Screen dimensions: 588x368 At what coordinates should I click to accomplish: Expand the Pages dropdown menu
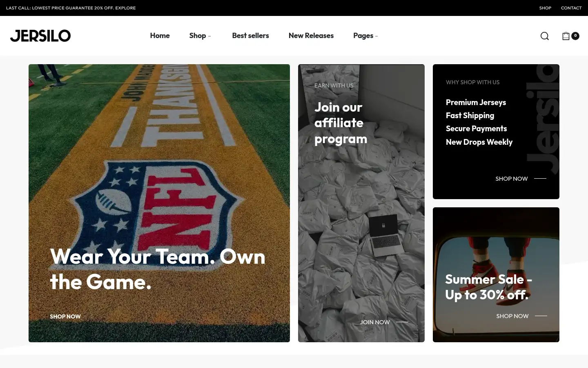(365, 36)
